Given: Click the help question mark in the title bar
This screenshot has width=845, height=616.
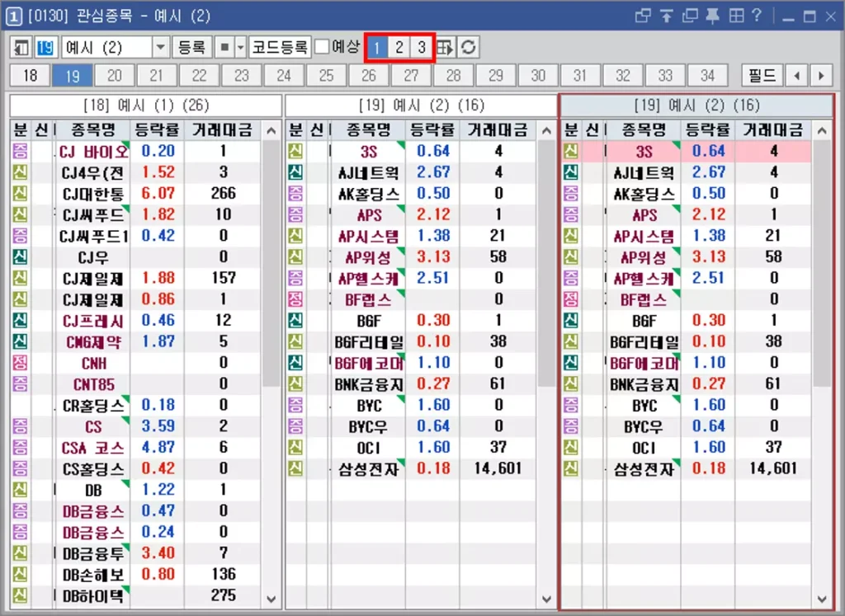Looking at the screenshot, I should point(757,16).
